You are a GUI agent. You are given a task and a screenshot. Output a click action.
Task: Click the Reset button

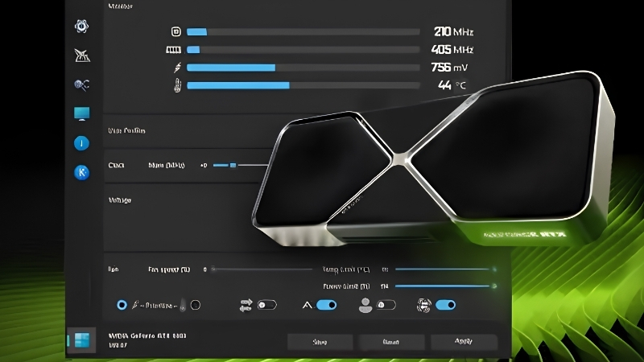[391, 341]
